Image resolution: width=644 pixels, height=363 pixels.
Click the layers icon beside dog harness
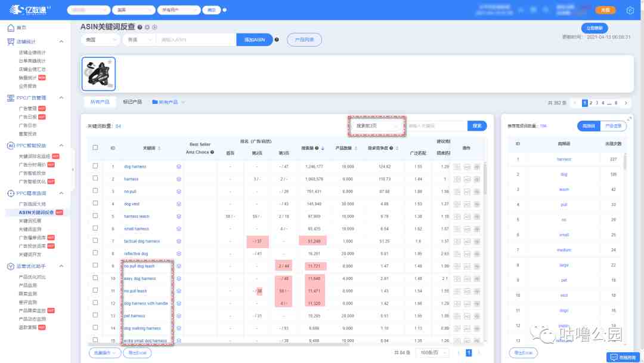(x=179, y=167)
